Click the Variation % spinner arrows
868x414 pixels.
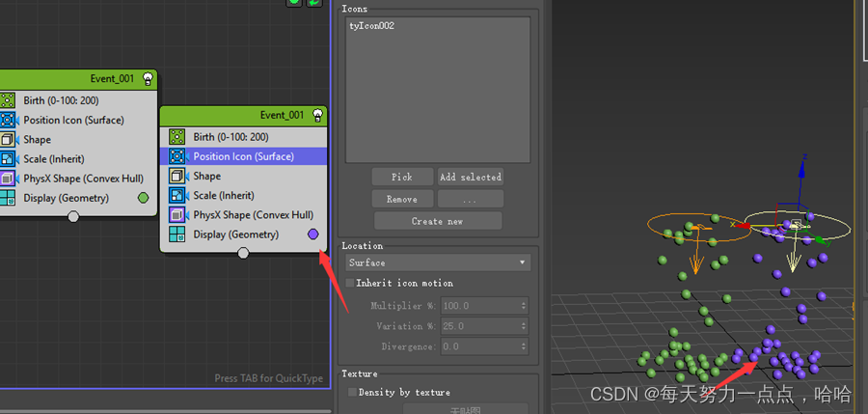(x=524, y=326)
